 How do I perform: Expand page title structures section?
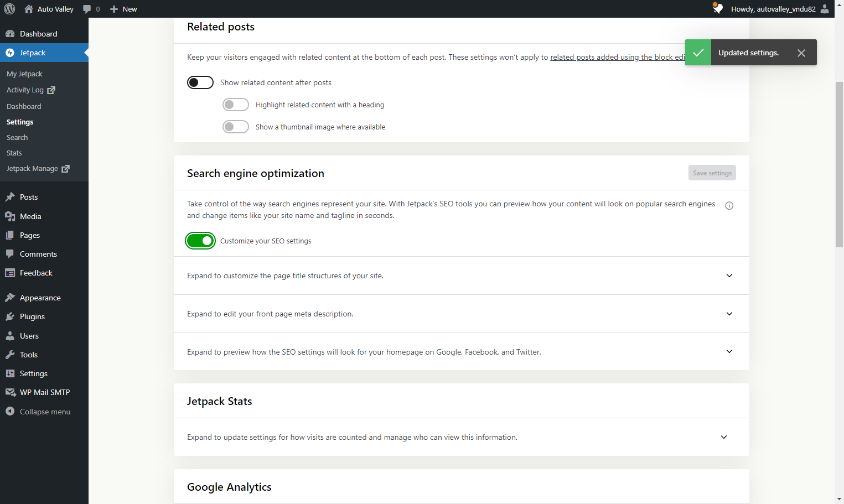tap(462, 276)
